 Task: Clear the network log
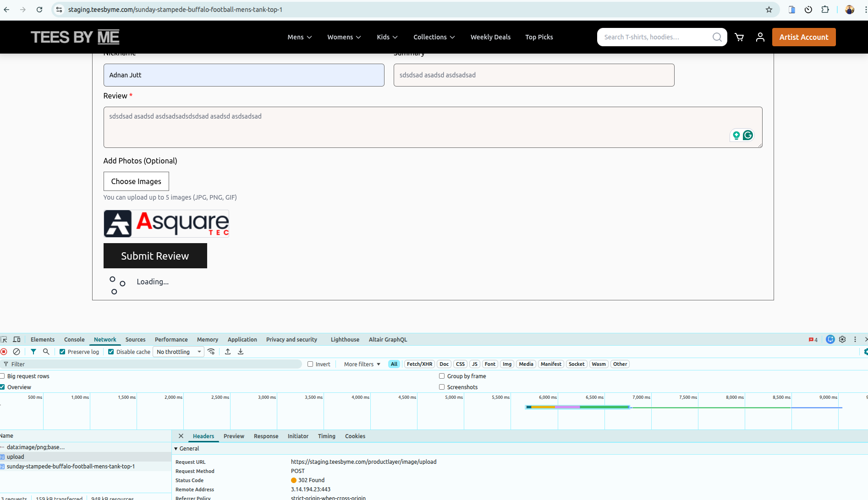pyautogui.click(x=16, y=352)
